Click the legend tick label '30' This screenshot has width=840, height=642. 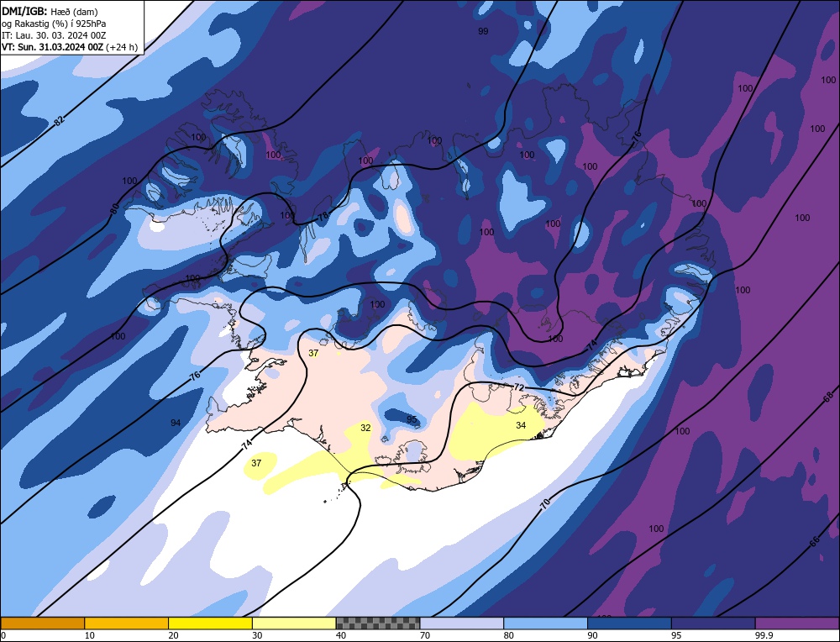(257, 635)
